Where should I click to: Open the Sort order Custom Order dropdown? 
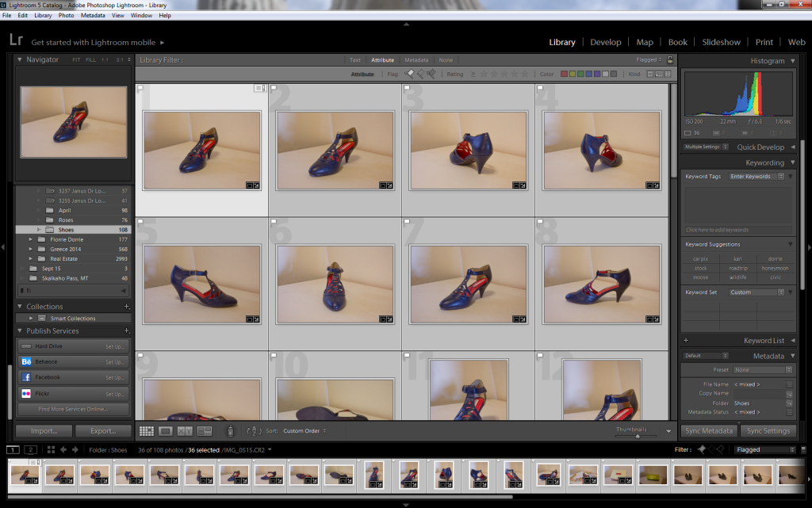(x=304, y=431)
